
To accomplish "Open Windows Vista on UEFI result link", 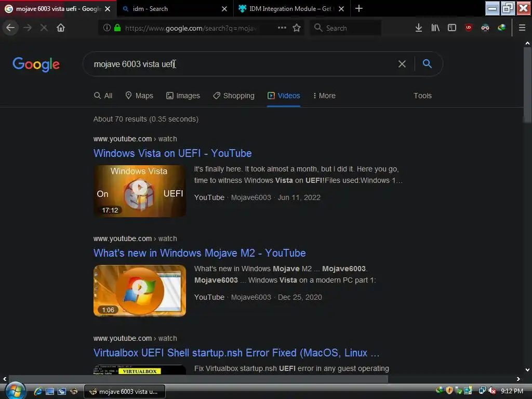I will point(172,153).
